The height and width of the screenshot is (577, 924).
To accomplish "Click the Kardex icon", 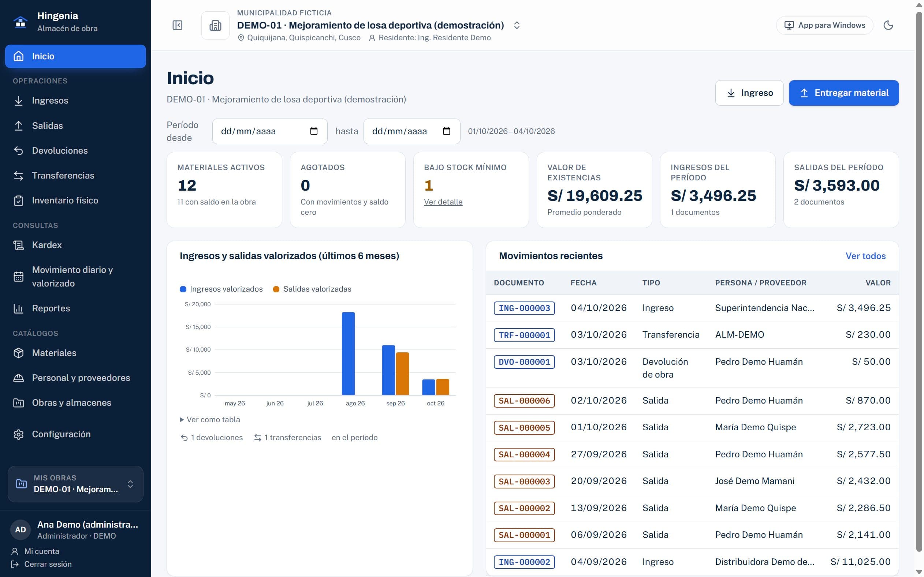I will click(18, 245).
